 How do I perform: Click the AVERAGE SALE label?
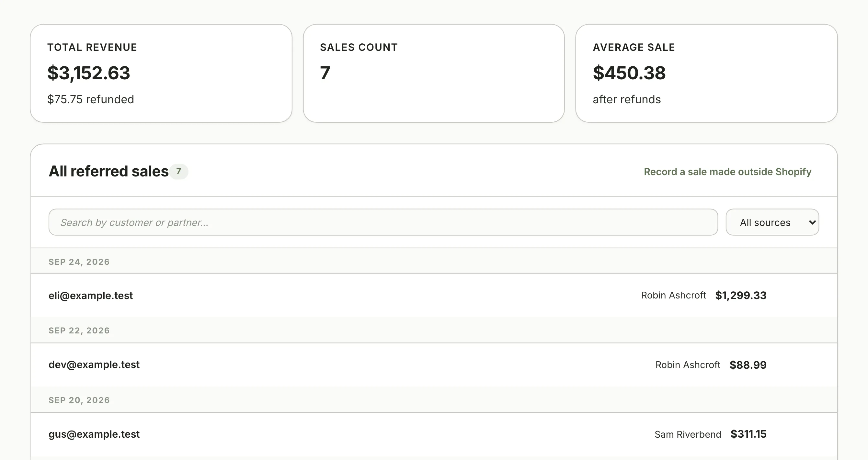point(634,48)
